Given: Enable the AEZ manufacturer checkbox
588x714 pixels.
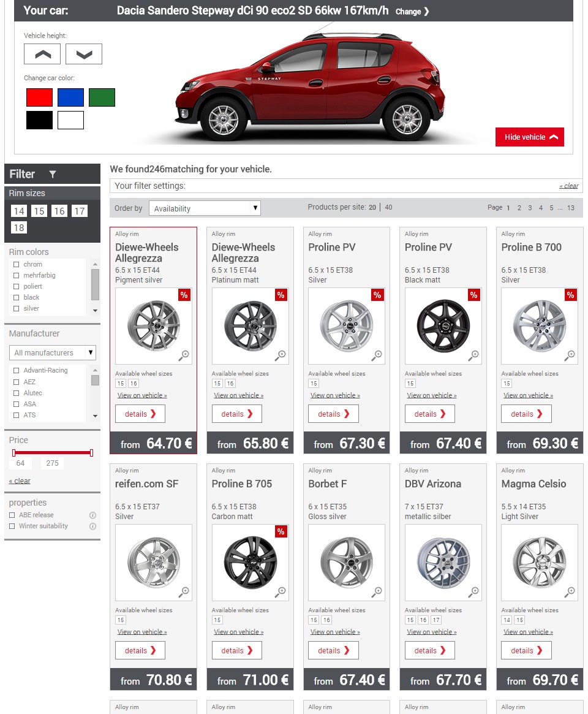Looking at the screenshot, I should tap(17, 382).
